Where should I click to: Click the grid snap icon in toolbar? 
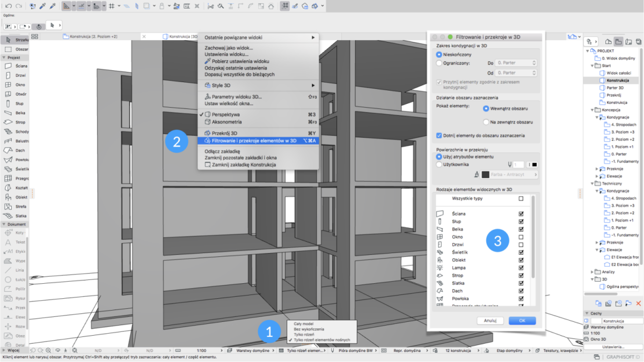tap(111, 6)
